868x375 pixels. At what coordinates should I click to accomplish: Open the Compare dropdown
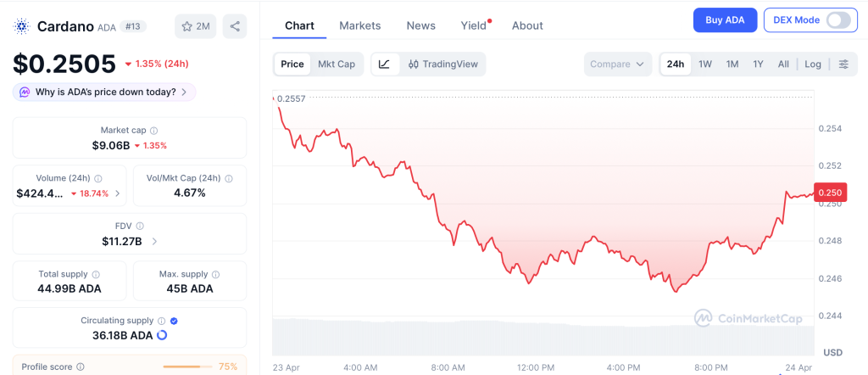[617, 64]
